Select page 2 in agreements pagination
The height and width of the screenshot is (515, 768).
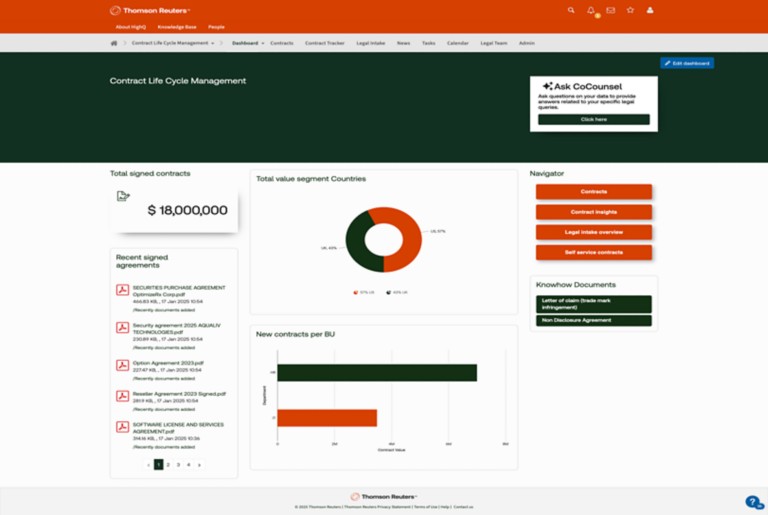[x=168, y=465]
